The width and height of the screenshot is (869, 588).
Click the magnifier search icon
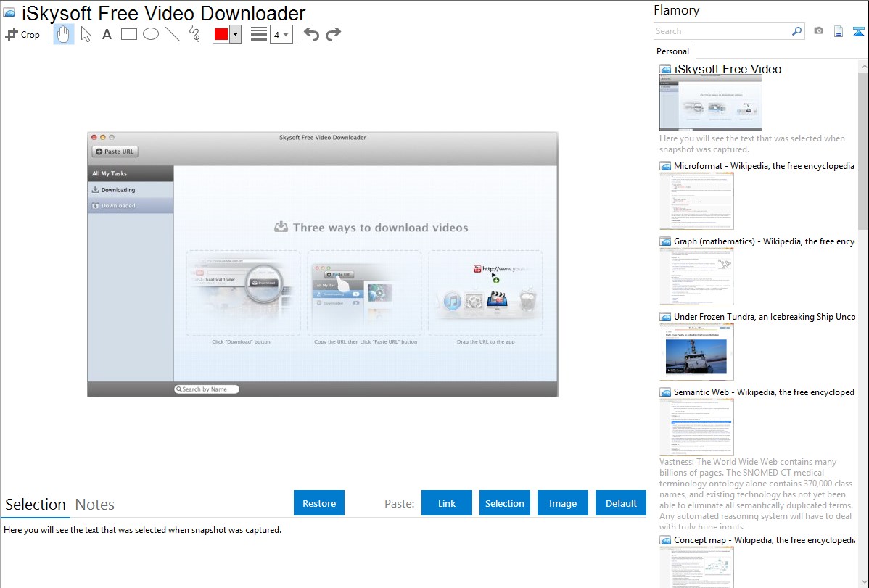pyautogui.click(x=797, y=31)
